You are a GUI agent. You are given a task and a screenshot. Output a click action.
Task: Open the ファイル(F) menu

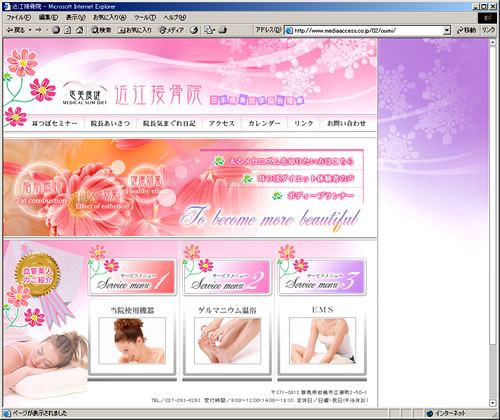[x=19, y=17]
